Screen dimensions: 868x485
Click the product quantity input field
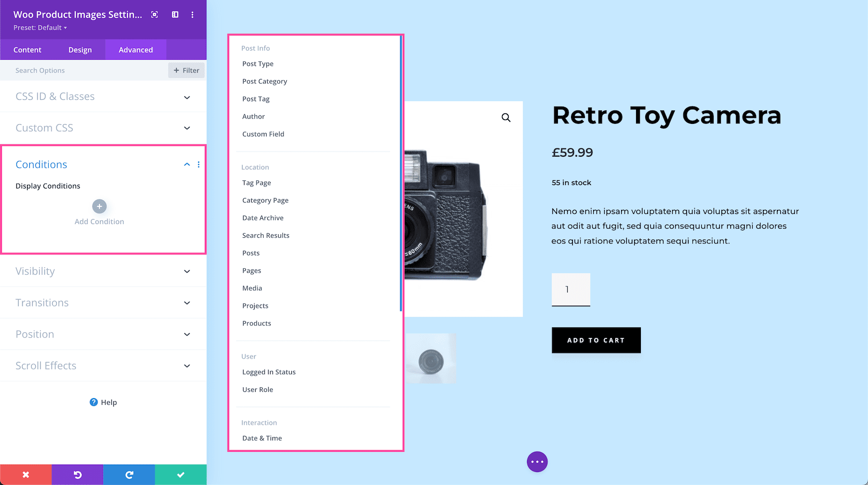pos(570,290)
